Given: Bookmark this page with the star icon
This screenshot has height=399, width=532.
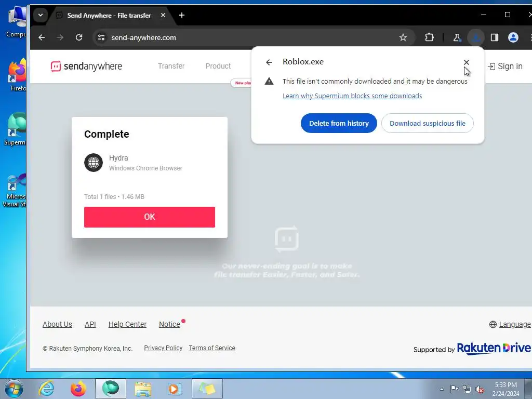Looking at the screenshot, I should [x=403, y=37].
